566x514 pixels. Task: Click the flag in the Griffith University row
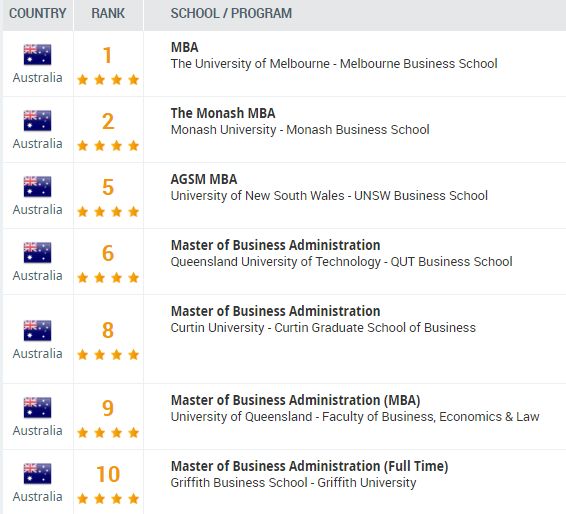tap(37, 474)
